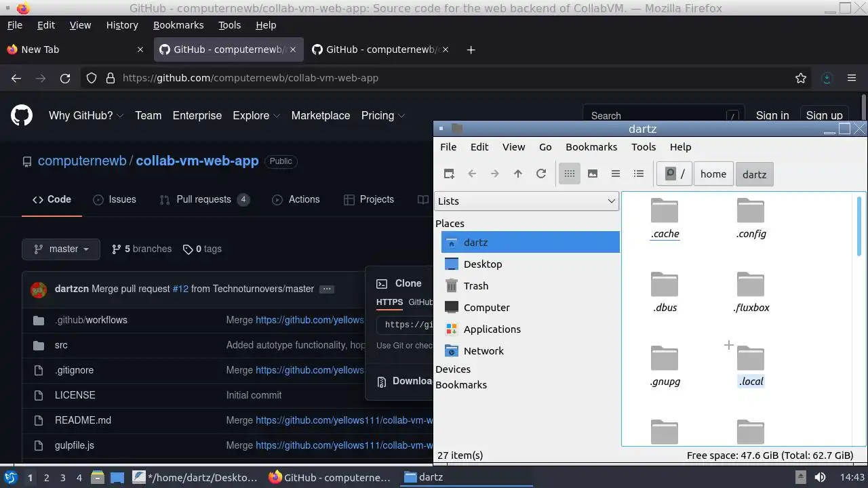The width and height of the screenshot is (868, 488).
Task: Go up to parent folder in file manager
Action: pyautogui.click(x=518, y=174)
